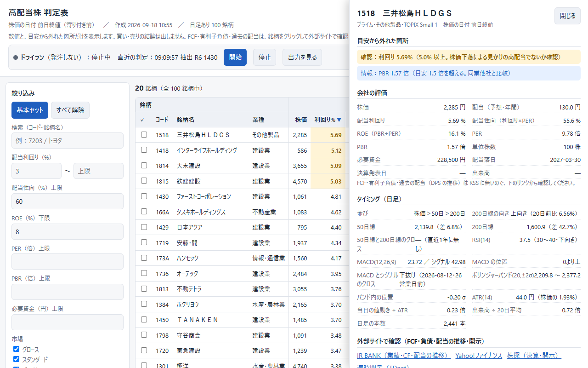Click the 不動産業 sector cell
588x368 pixels.
(x=264, y=212)
